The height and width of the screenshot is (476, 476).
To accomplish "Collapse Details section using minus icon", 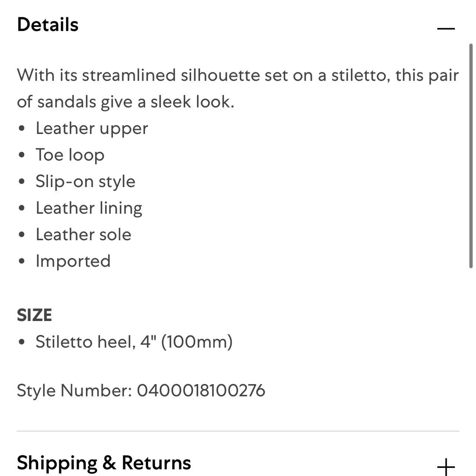I will click(446, 28).
